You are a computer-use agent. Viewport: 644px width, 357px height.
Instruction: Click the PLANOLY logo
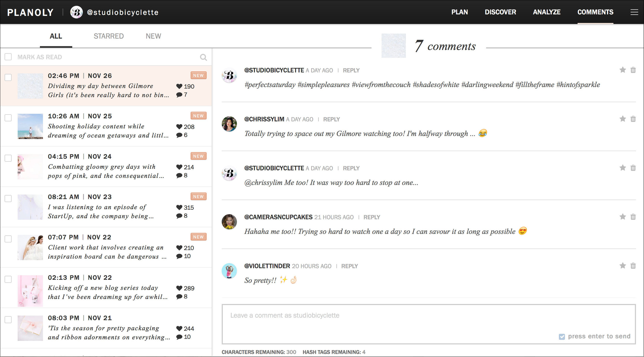tap(30, 12)
